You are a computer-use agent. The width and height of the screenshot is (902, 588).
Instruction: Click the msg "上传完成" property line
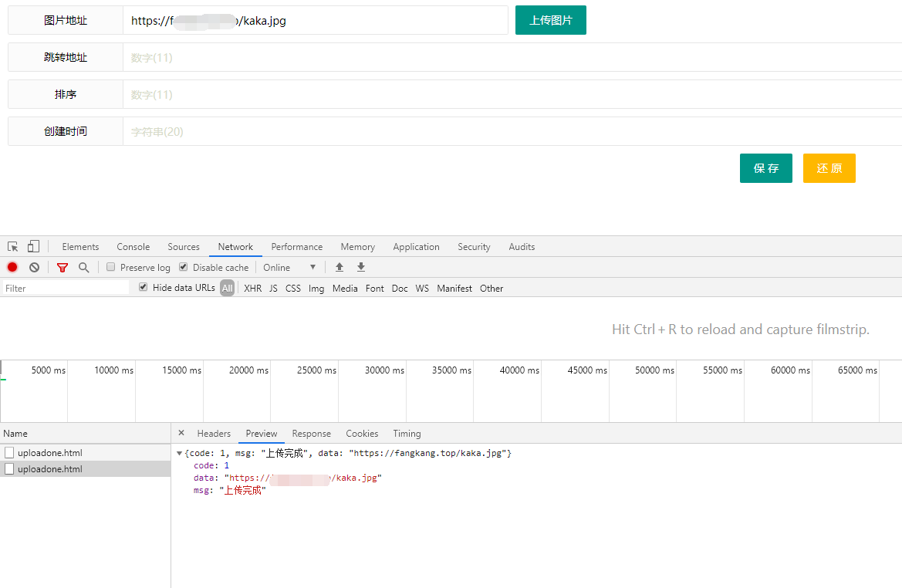[x=229, y=490]
